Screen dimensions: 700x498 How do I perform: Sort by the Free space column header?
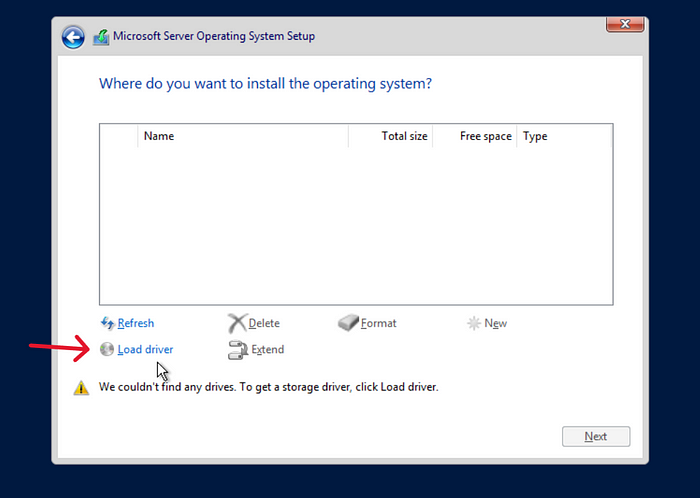tap(475, 136)
